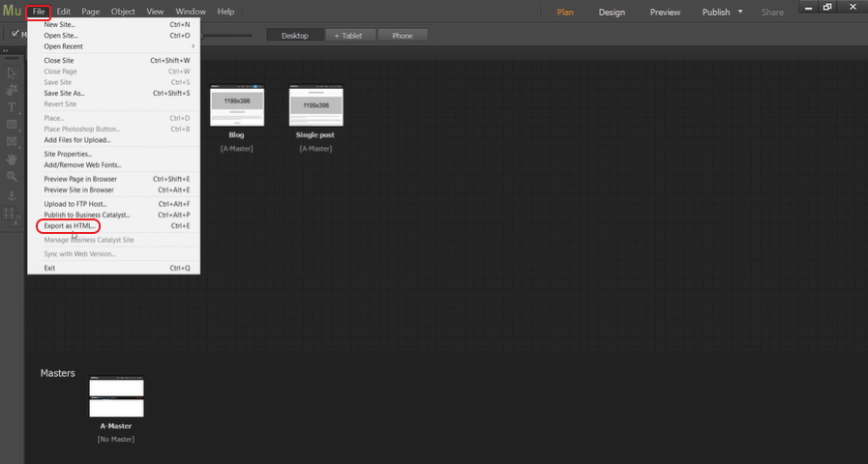Select the Text tool
868x464 pixels.
click(x=12, y=107)
